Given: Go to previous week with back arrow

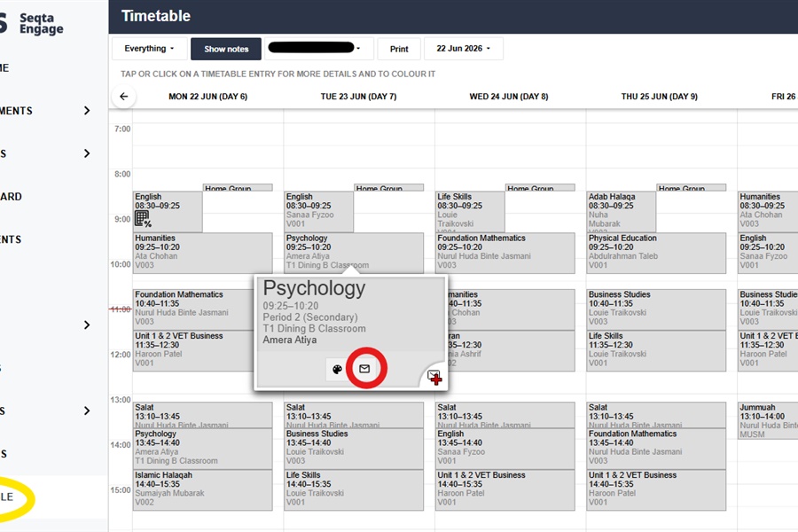Looking at the screenshot, I should pos(123,97).
